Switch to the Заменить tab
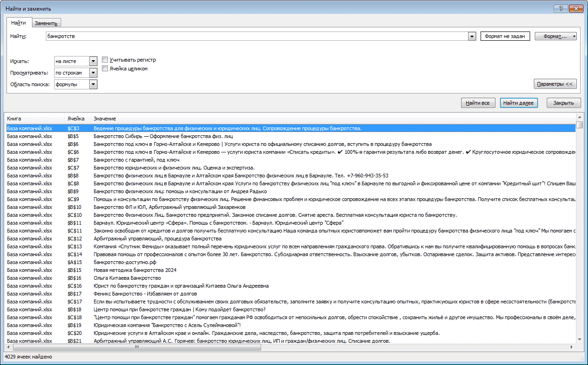 46,23
